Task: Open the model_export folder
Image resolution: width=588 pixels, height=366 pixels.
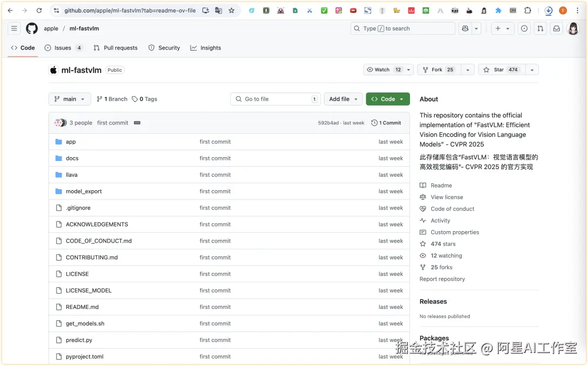Action: coord(84,191)
